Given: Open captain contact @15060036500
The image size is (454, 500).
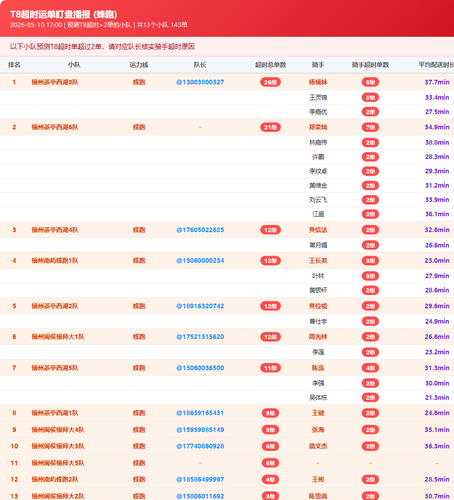Looking at the screenshot, I should click(x=200, y=368).
